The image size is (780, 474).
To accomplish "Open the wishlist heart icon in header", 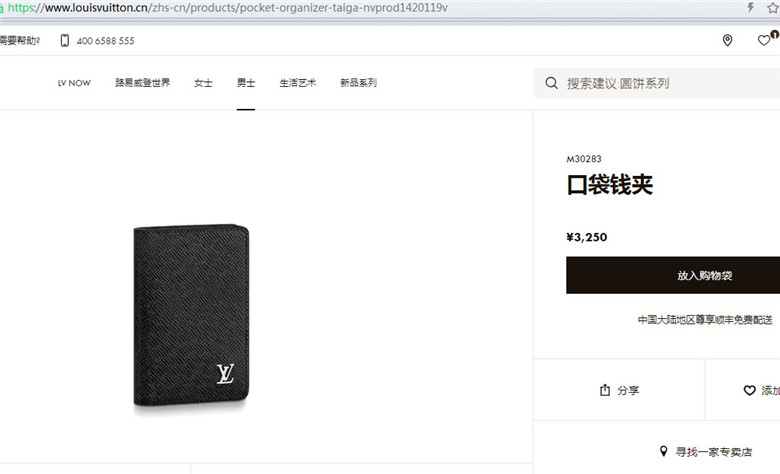I will pos(764,40).
